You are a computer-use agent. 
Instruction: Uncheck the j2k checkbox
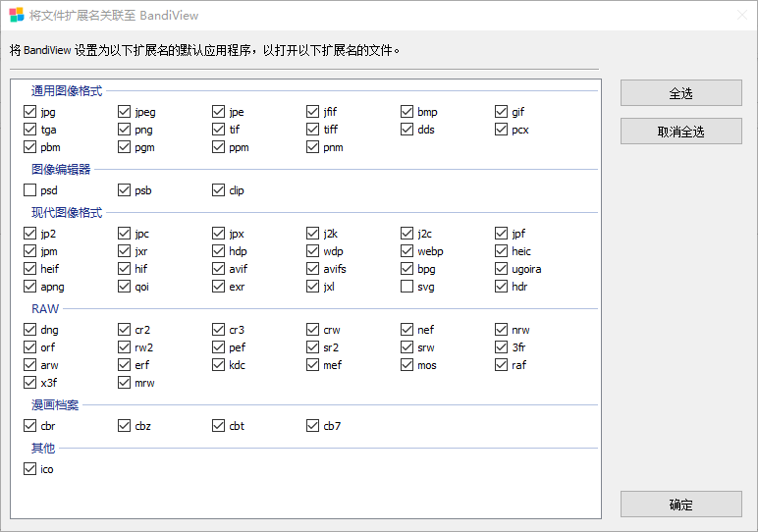(x=313, y=234)
